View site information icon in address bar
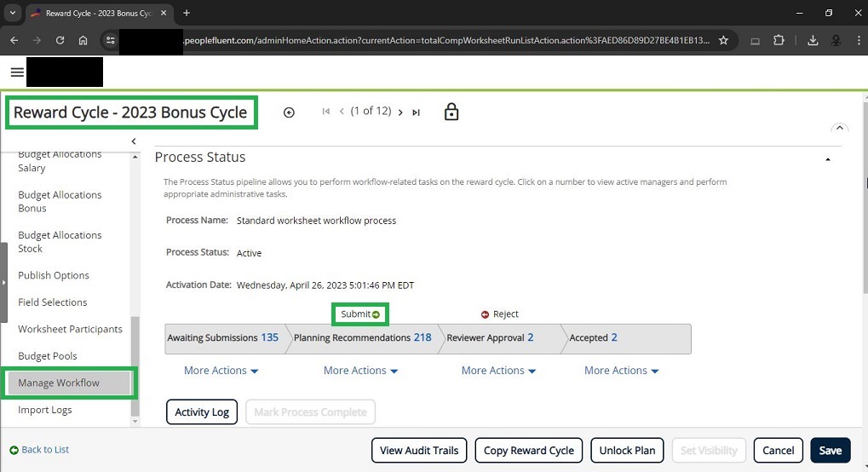Image resolution: width=868 pixels, height=472 pixels. (111, 40)
